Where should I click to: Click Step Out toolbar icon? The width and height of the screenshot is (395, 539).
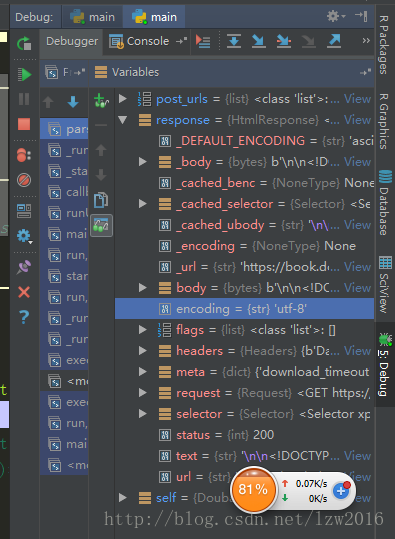(334, 41)
